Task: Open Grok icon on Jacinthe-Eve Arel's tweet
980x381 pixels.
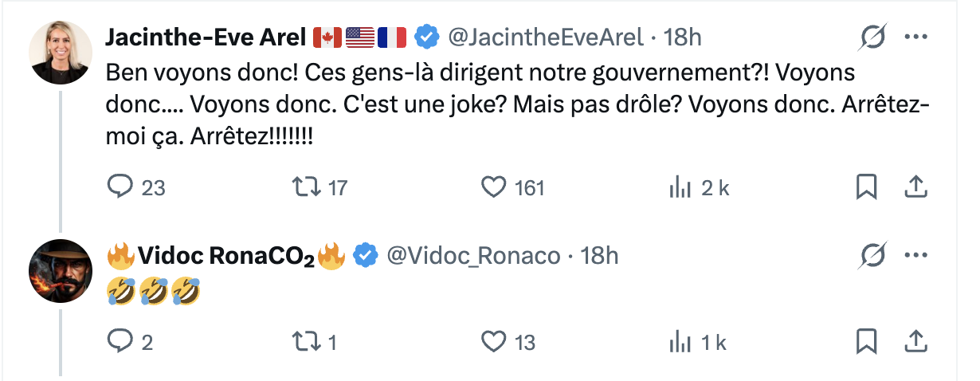Action: pyautogui.click(x=872, y=37)
